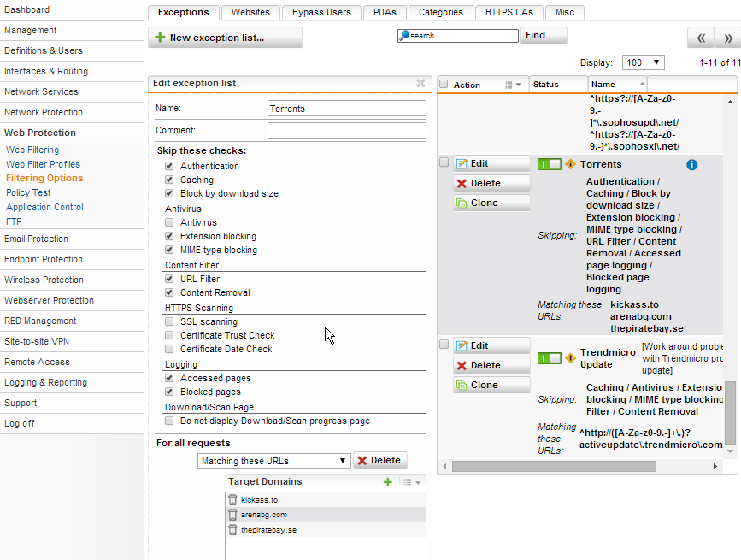
Task: Focus the search input field
Action: [458, 35]
